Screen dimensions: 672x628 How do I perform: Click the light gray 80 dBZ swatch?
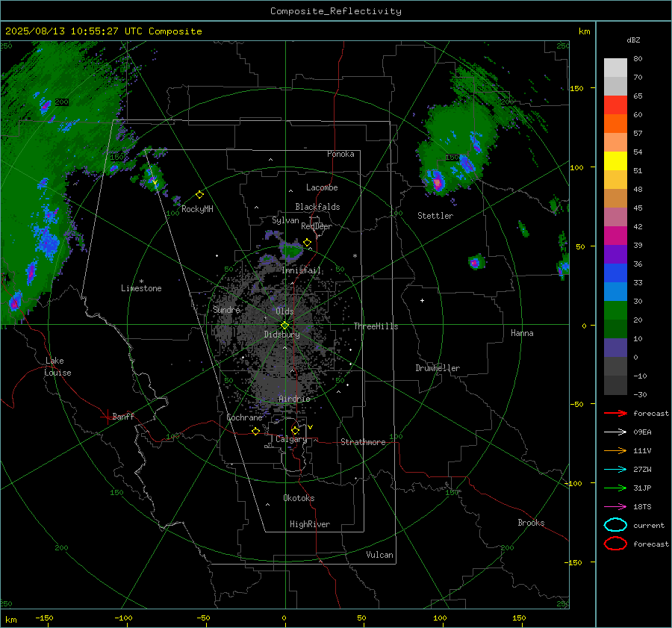coord(615,67)
